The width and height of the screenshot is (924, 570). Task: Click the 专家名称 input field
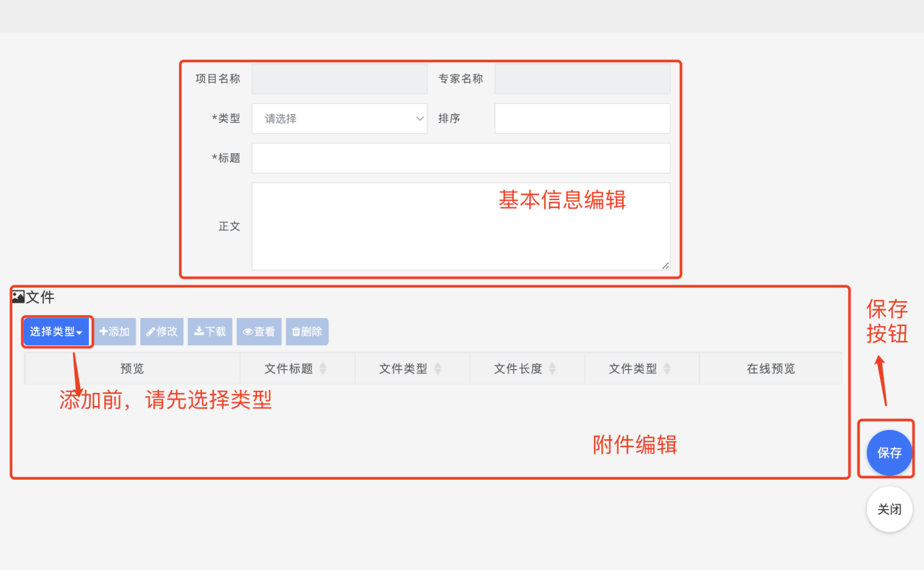pos(582,79)
